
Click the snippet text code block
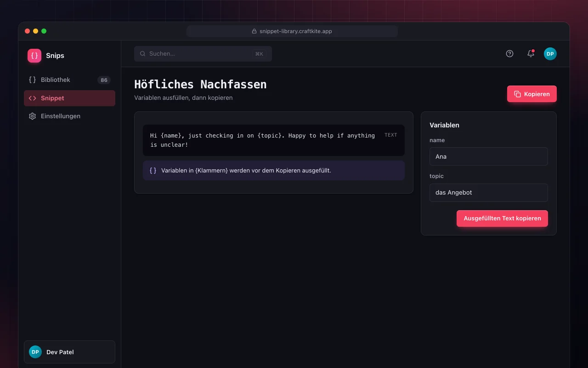pos(274,140)
